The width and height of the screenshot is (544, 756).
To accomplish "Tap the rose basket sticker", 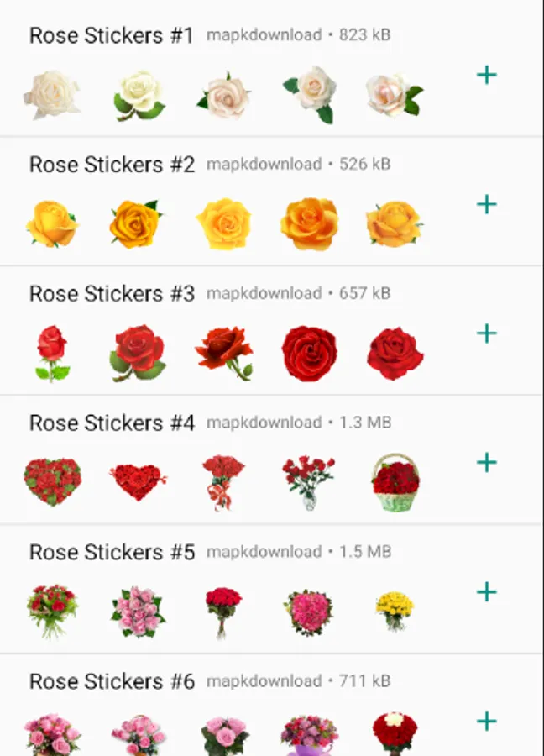I will click(x=395, y=483).
